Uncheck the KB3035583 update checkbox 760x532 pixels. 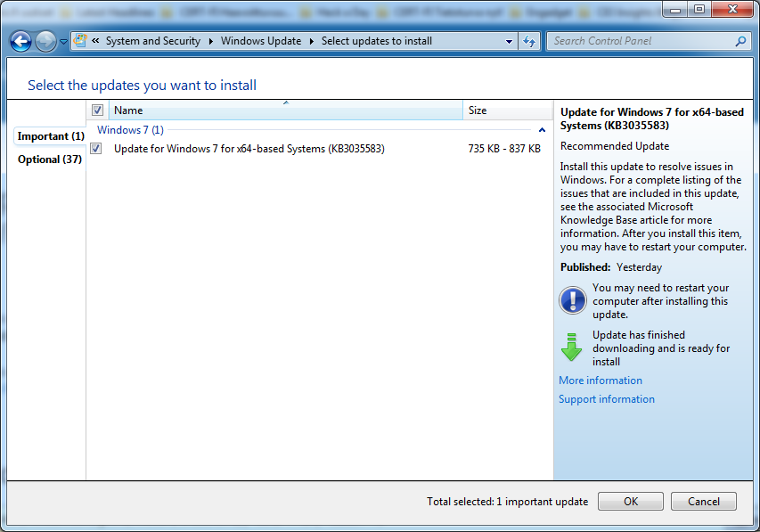[96, 149]
